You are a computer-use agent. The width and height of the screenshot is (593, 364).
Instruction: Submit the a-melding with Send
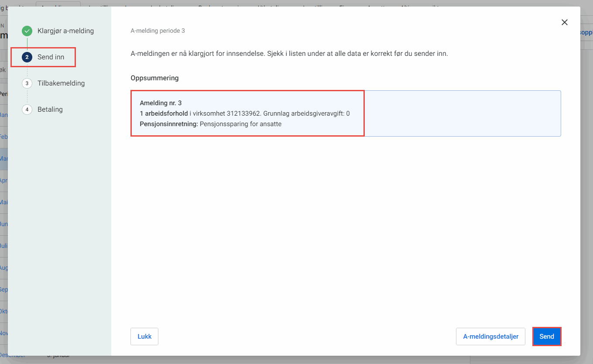point(546,337)
